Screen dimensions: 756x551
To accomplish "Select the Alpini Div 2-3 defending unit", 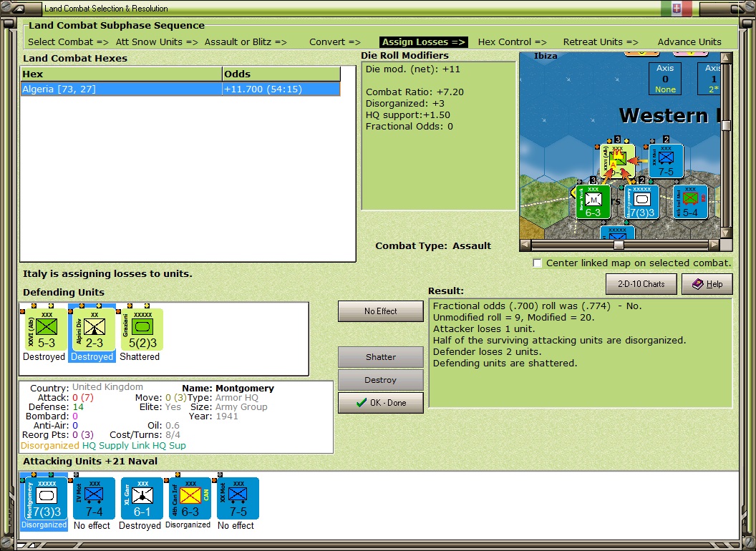I will tap(94, 330).
